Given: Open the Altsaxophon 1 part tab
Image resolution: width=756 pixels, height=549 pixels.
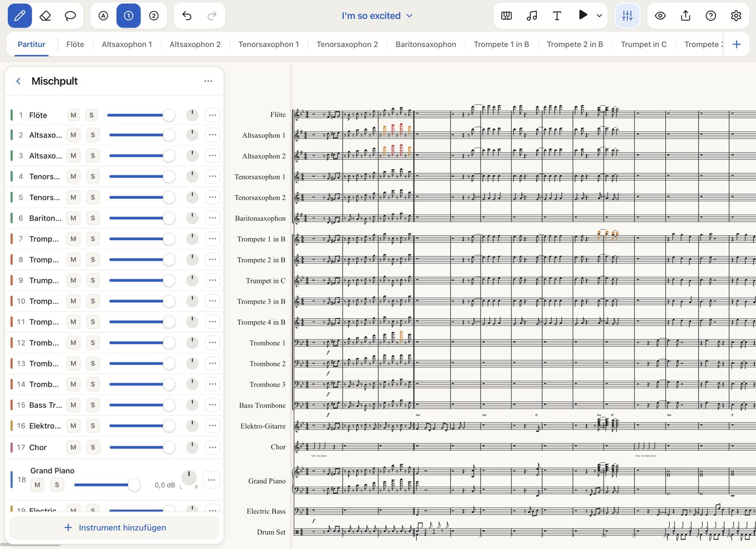Looking at the screenshot, I should [127, 44].
